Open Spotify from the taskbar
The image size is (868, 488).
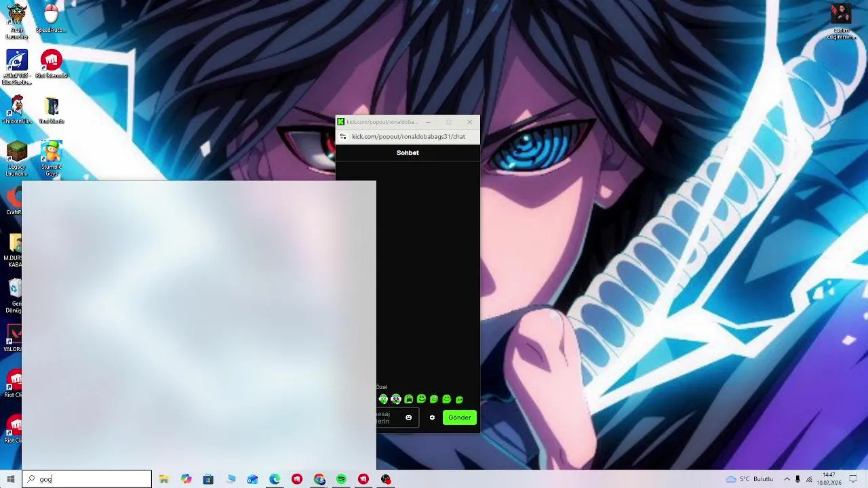341,479
